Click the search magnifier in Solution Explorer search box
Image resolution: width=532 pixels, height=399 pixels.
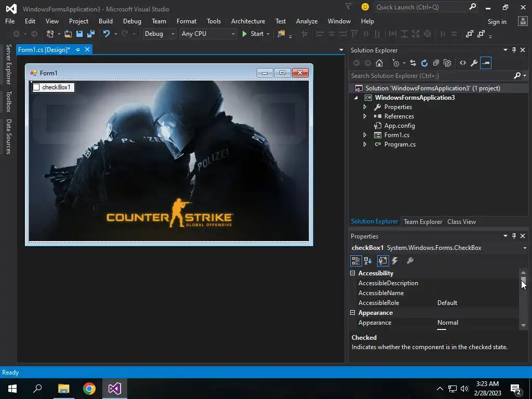517,75
